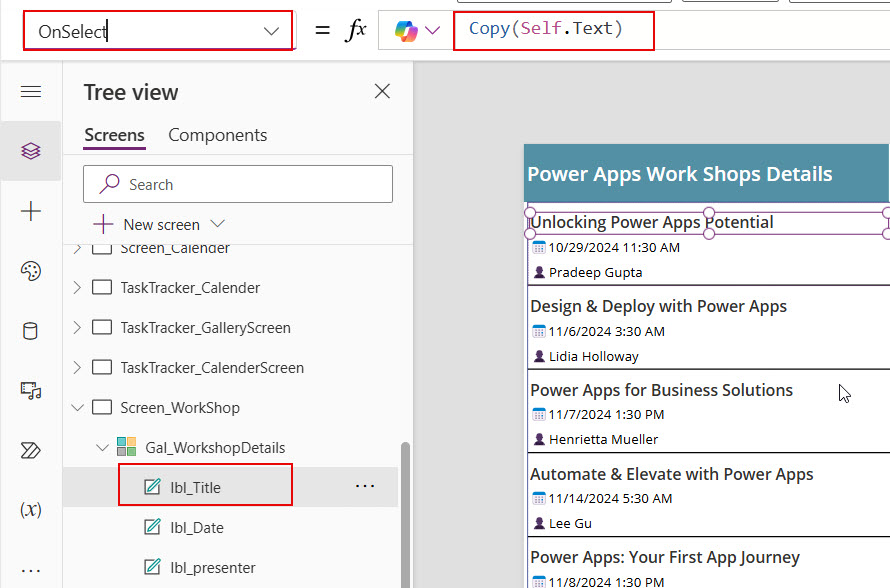Collapse the Gal_WorkshopDetails gallery node
Viewport: 890px width, 588px height.
pyautogui.click(x=102, y=448)
